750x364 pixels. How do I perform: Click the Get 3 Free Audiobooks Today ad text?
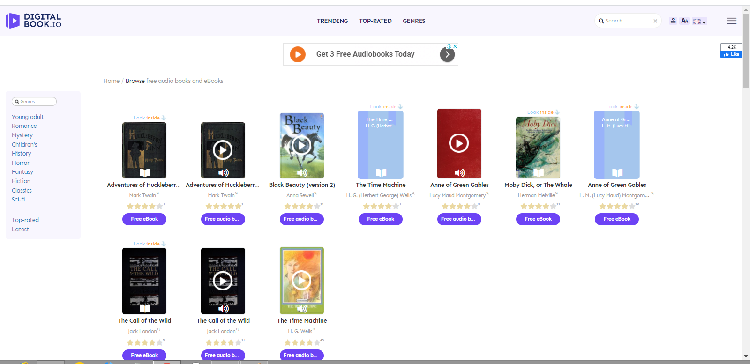click(365, 55)
